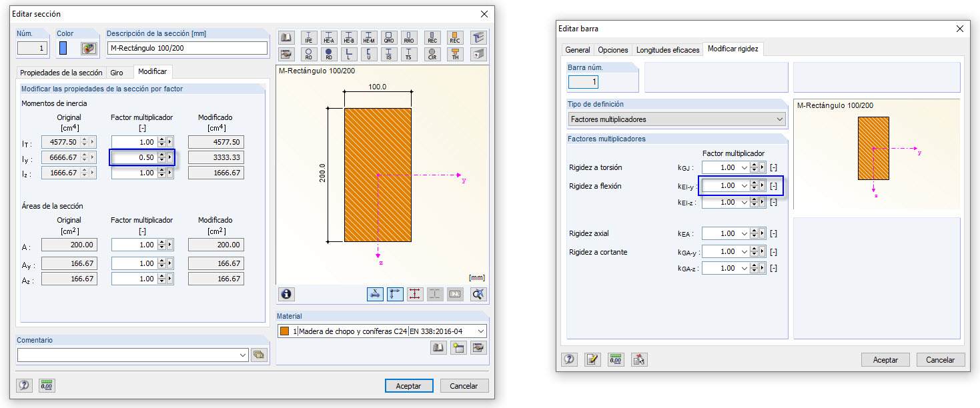Image resolution: width=980 pixels, height=408 pixels.
Task: Select the Modificar rigidez tab
Action: click(x=733, y=49)
